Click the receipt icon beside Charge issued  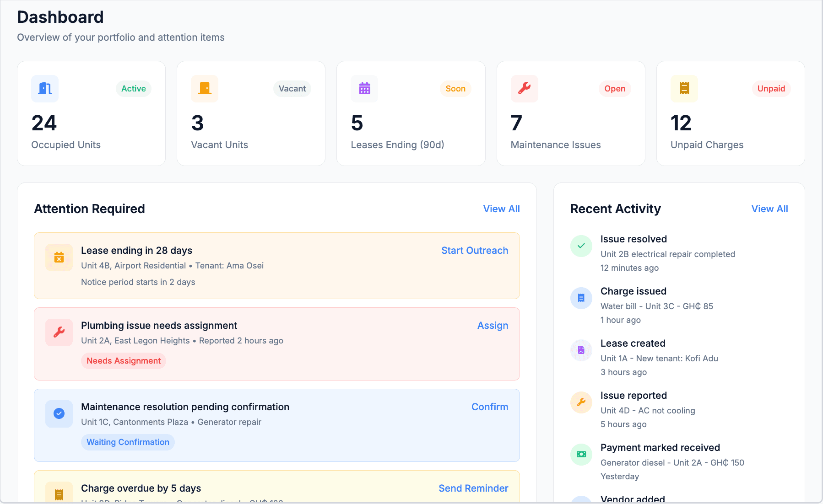point(581,298)
